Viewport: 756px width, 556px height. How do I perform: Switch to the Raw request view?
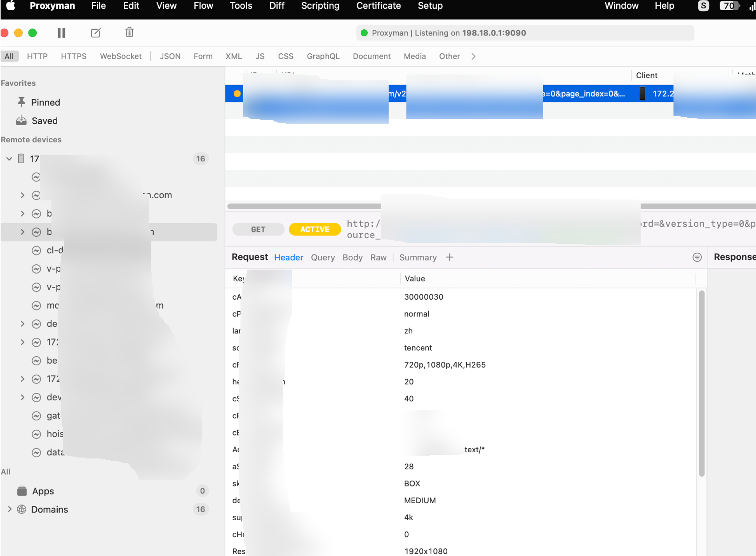coord(378,258)
